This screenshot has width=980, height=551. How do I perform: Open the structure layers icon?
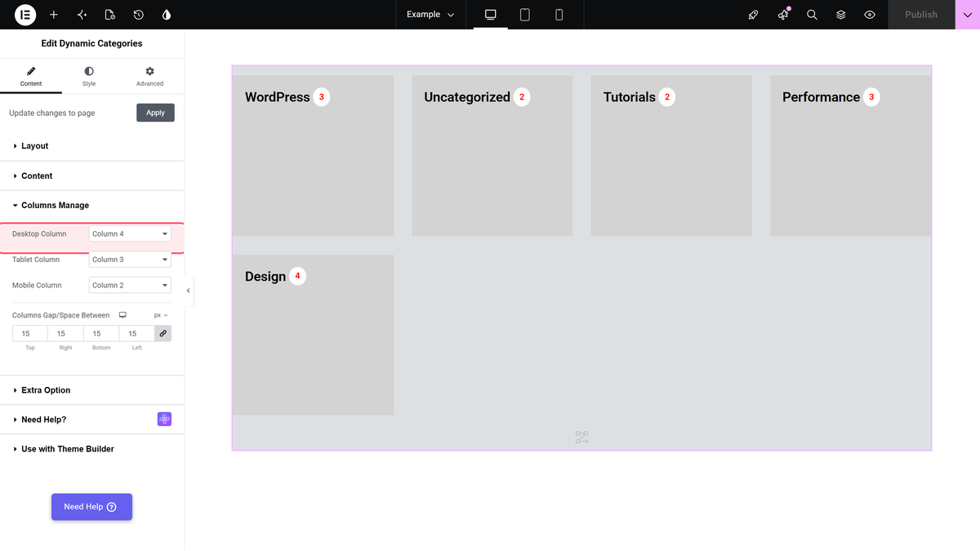(x=841, y=15)
